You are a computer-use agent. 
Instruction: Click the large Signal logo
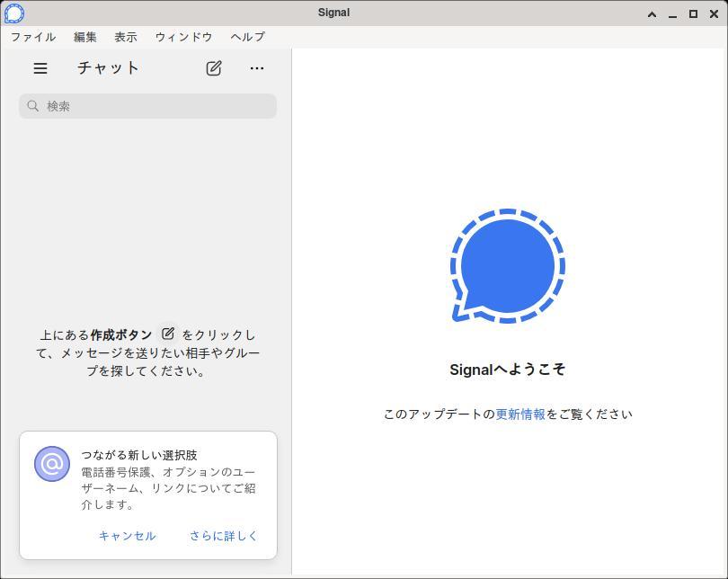coord(508,266)
